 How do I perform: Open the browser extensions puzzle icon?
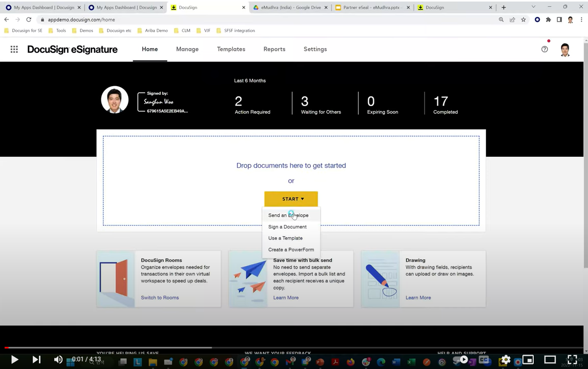click(x=548, y=19)
